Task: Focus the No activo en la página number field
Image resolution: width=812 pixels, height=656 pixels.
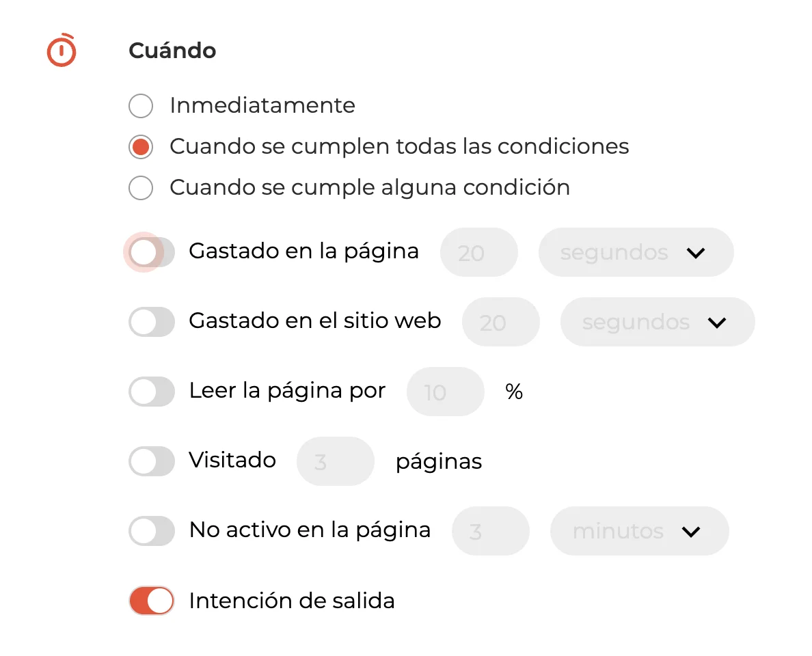Action: tap(490, 532)
